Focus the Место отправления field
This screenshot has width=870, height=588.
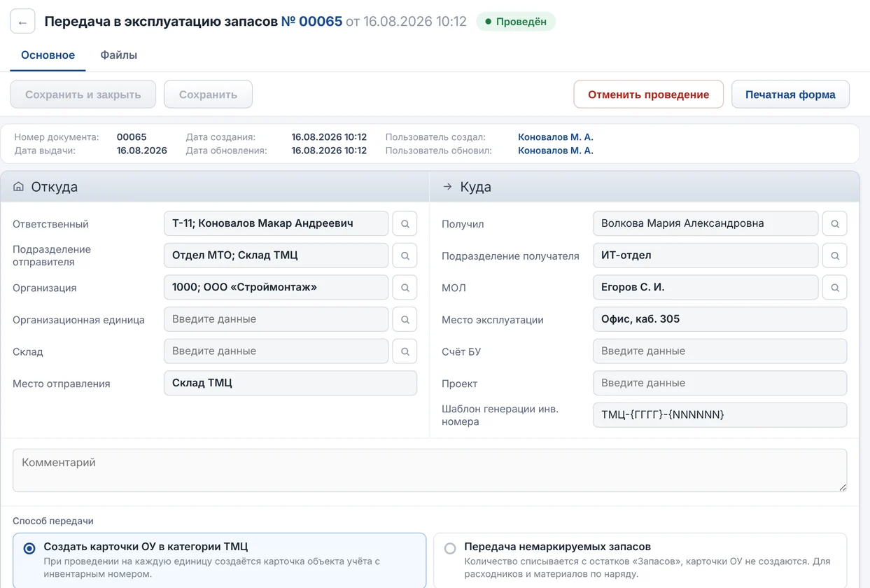[x=290, y=383]
